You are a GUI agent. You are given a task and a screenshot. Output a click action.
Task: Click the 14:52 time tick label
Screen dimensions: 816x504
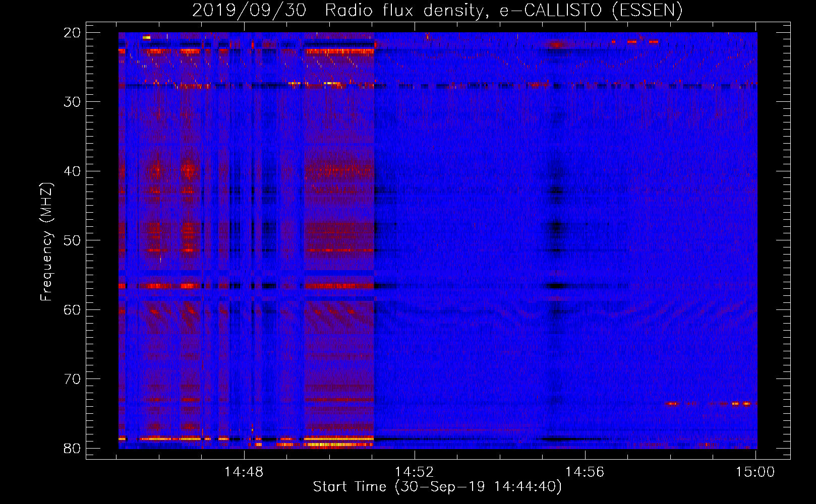point(415,472)
